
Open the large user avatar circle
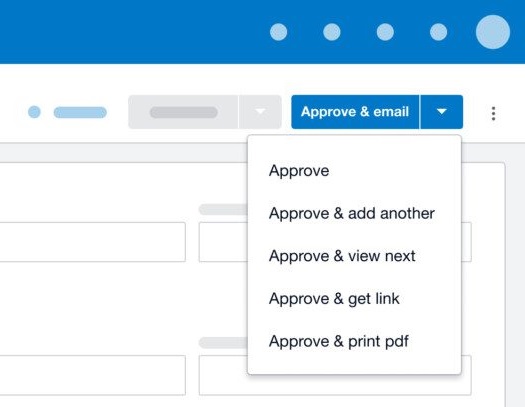(493, 32)
